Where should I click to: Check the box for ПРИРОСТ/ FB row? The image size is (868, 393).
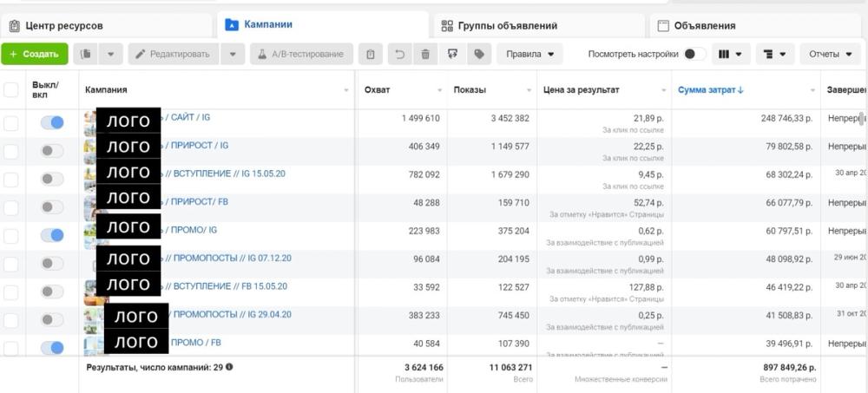11,207
